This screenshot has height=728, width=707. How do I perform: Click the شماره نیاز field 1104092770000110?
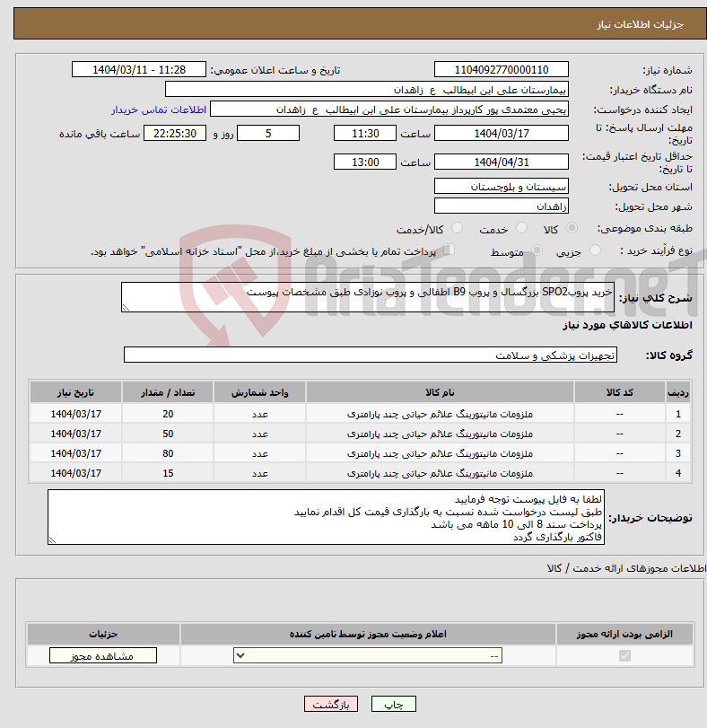tap(501, 70)
